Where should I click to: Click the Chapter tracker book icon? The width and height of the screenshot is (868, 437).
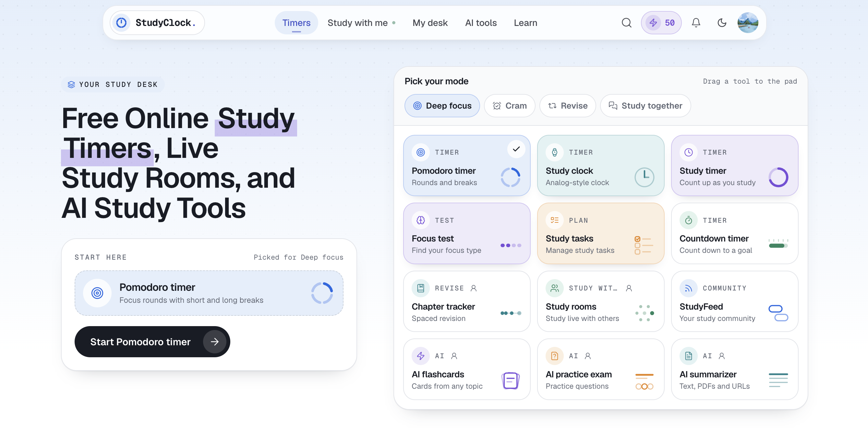point(420,288)
